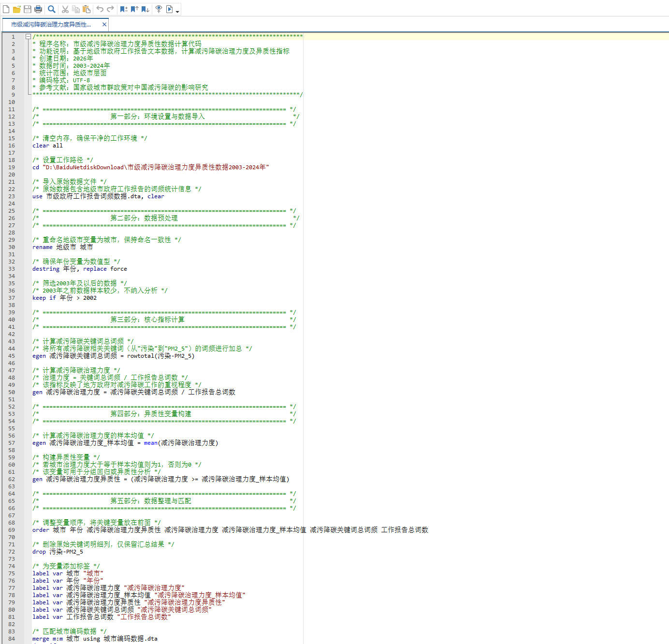This screenshot has height=644, width=669.
Task: Click the 'order 城市 年份' command line
Action: coord(230,530)
